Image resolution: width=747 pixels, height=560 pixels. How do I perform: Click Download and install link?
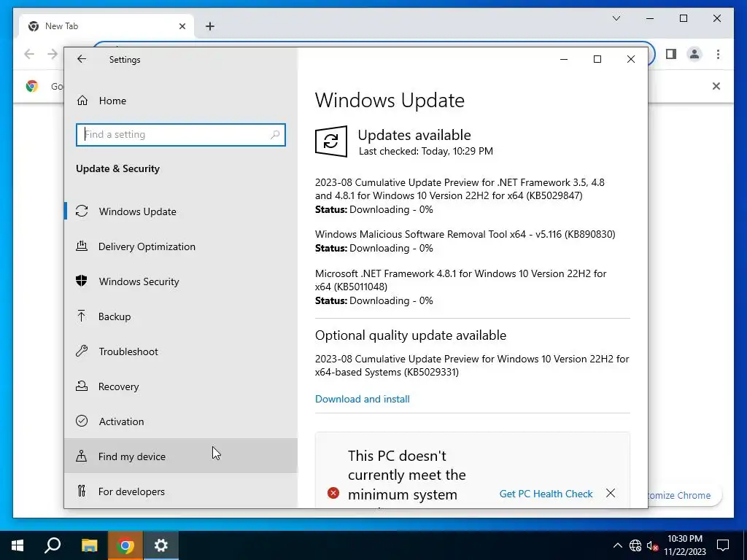coord(362,399)
